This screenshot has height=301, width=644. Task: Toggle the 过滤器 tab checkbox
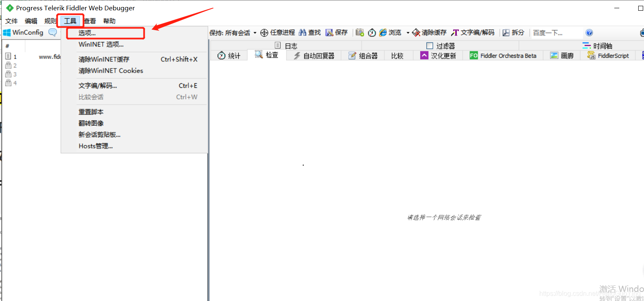click(x=430, y=46)
